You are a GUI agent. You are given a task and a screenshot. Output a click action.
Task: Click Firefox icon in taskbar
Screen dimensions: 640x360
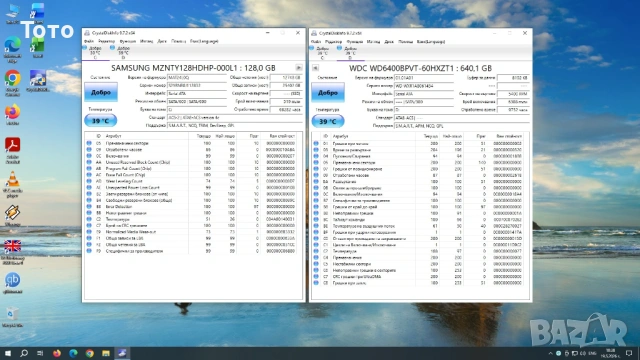pyautogui.click(x=57, y=353)
